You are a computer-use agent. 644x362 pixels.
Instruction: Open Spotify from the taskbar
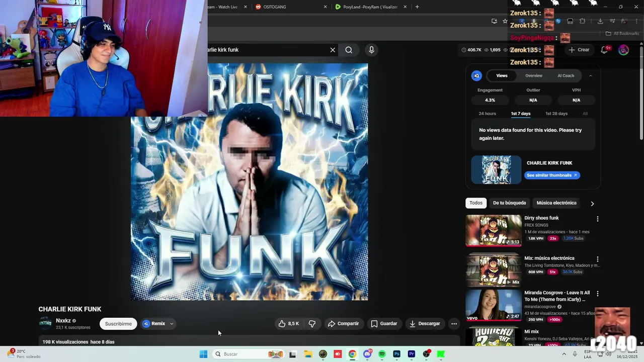382,354
